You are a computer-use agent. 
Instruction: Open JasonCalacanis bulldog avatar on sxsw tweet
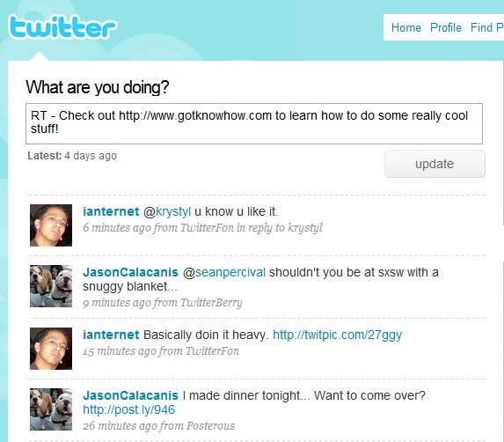click(x=51, y=286)
